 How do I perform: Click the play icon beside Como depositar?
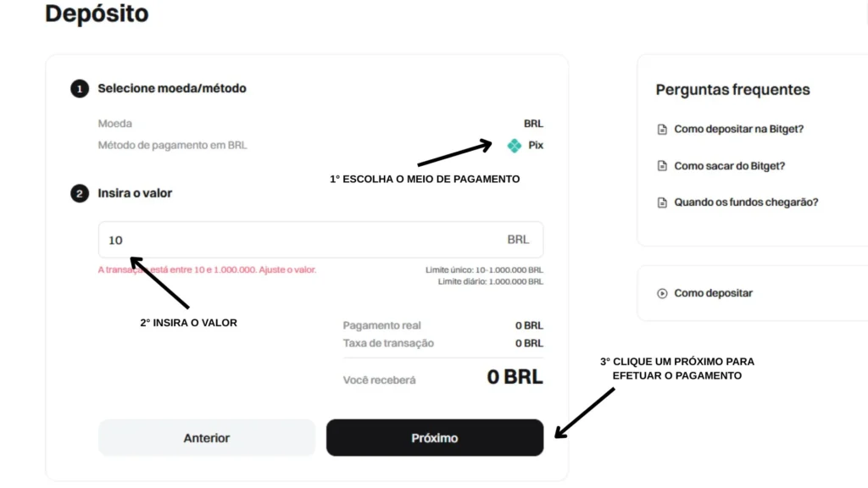click(x=662, y=293)
